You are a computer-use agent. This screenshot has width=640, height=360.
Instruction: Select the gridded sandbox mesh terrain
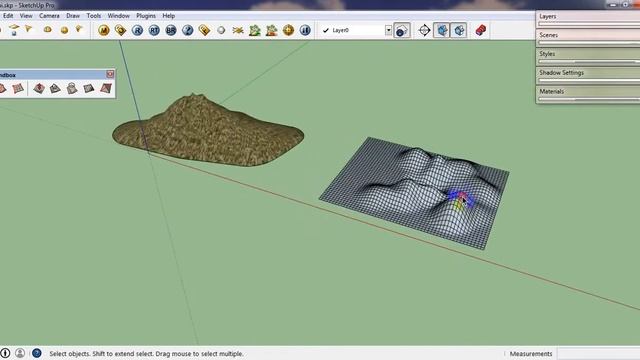(414, 192)
